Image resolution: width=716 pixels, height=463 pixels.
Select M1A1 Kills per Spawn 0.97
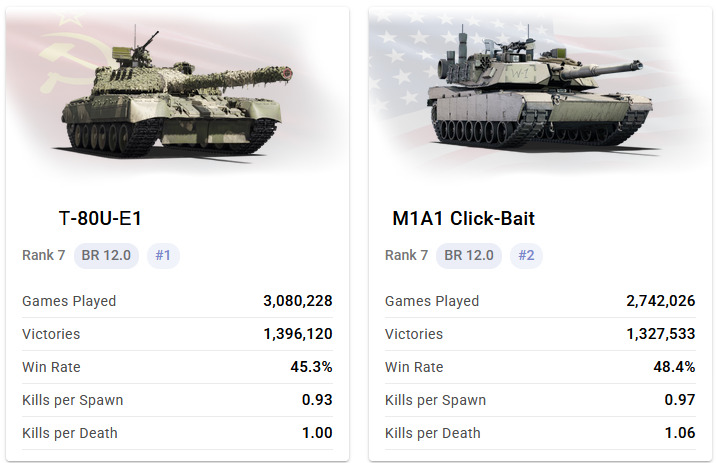(x=679, y=400)
